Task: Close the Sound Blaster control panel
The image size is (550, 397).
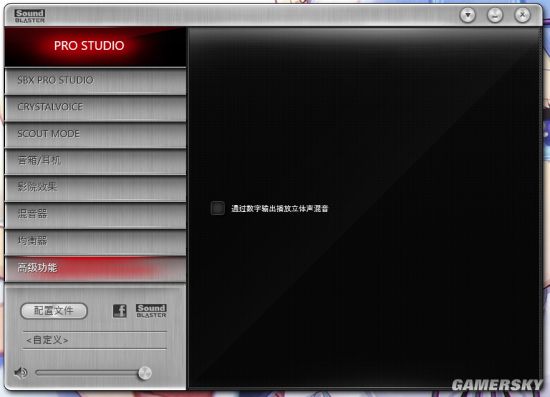Action: 522,15
